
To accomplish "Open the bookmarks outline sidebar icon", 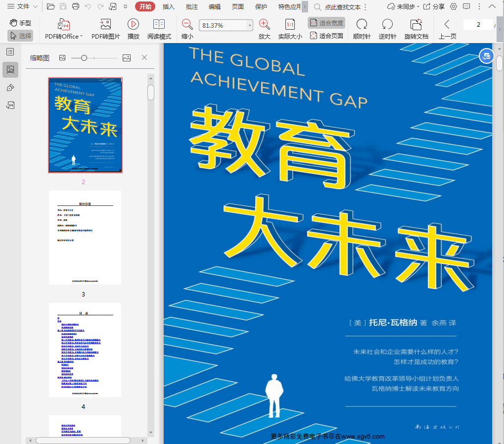I will 10,52.
